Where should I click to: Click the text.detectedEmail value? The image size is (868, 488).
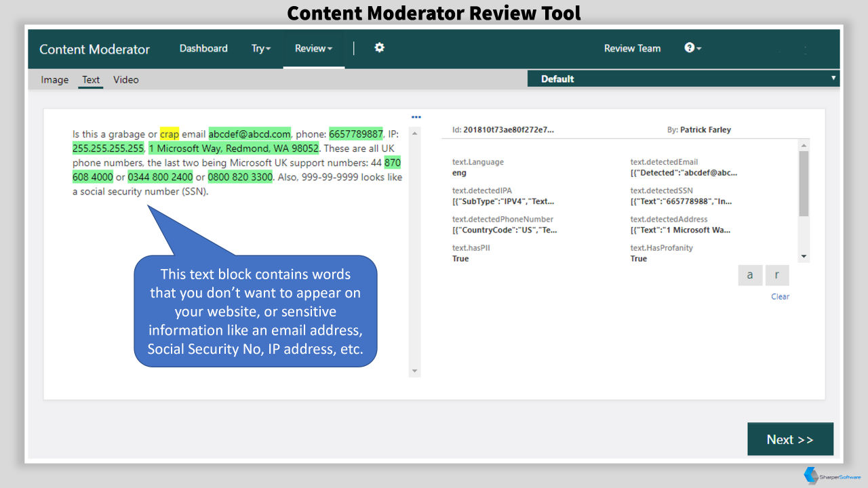684,173
